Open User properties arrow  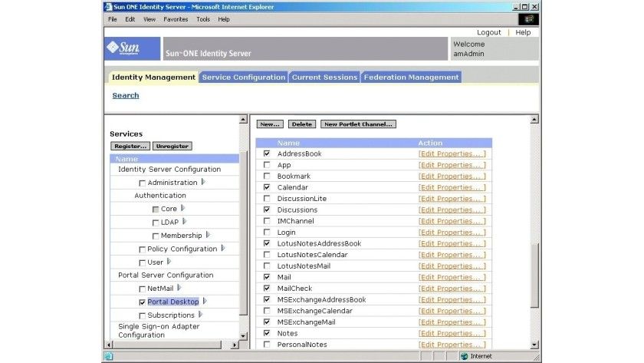[169, 262]
